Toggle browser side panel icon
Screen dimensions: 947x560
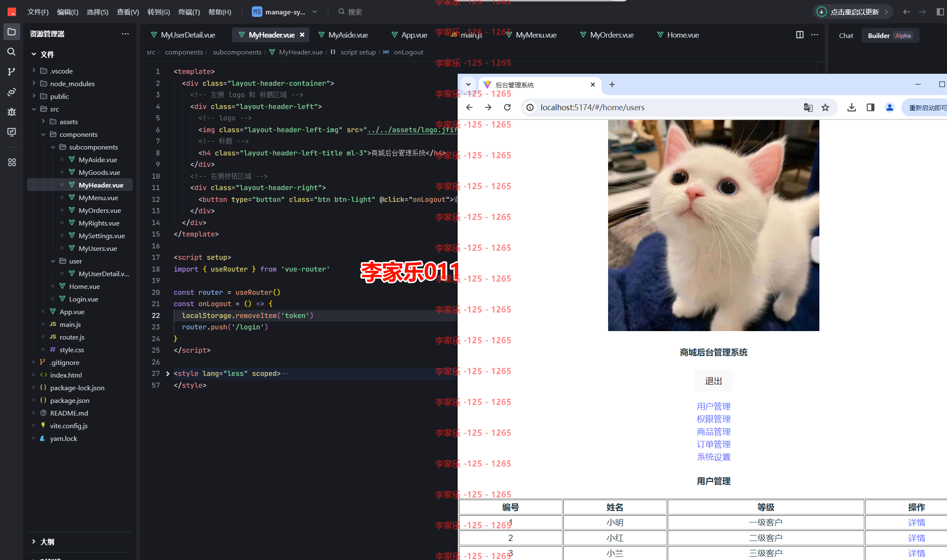[x=871, y=107]
